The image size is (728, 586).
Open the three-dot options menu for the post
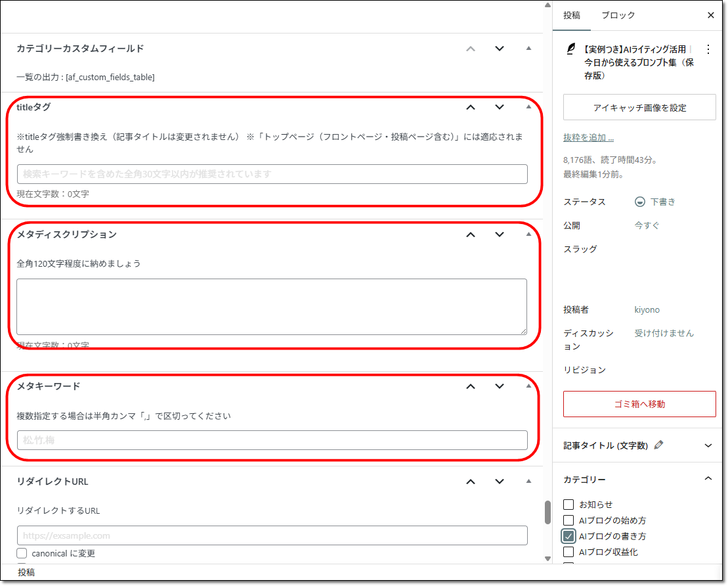708,49
